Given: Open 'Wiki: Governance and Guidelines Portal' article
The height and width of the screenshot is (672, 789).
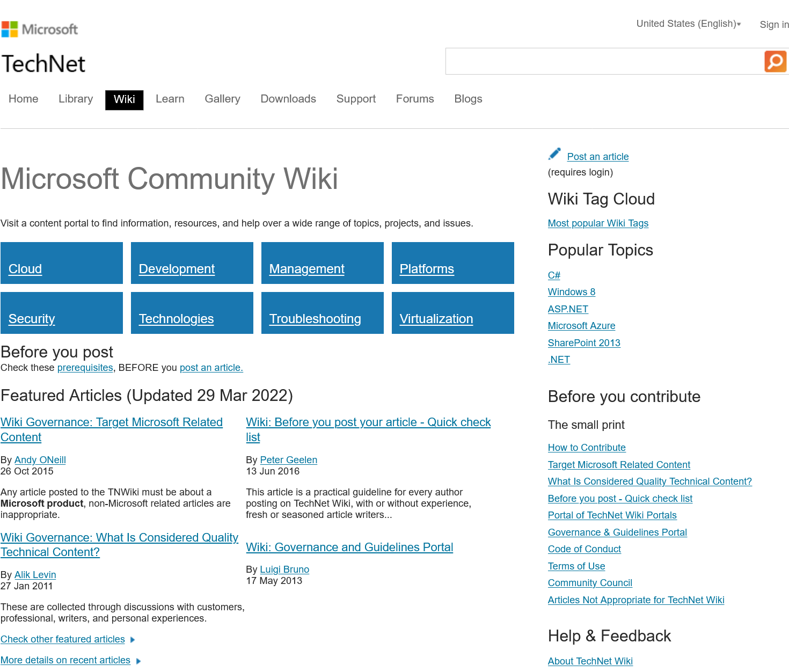Looking at the screenshot, I should coord(349,547).
